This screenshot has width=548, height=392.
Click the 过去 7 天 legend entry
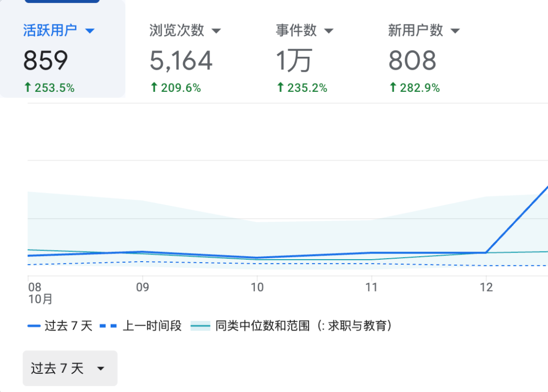click(60, 326)
